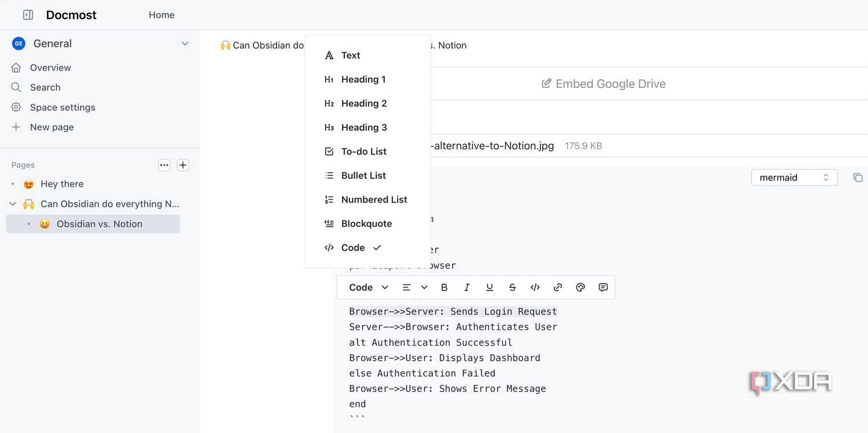Click the GE space avatar icon
Viewport: 868px width, 433px height.
click(19, 43)
